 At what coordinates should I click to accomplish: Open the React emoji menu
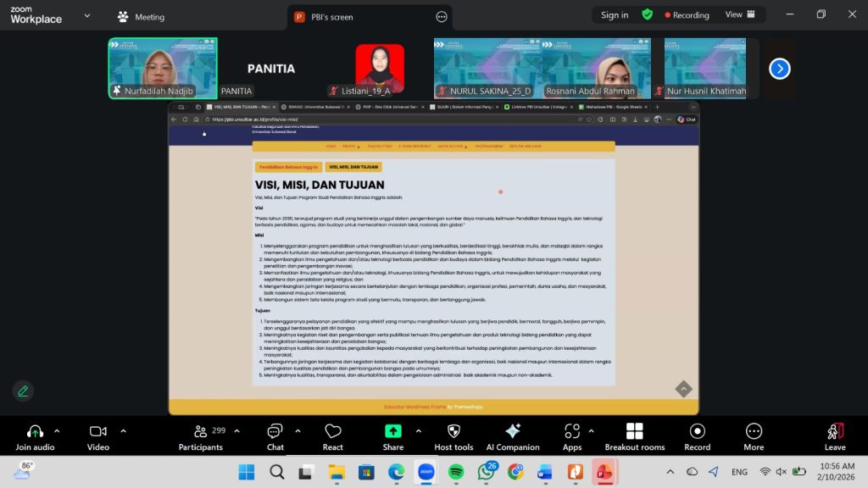332,436
